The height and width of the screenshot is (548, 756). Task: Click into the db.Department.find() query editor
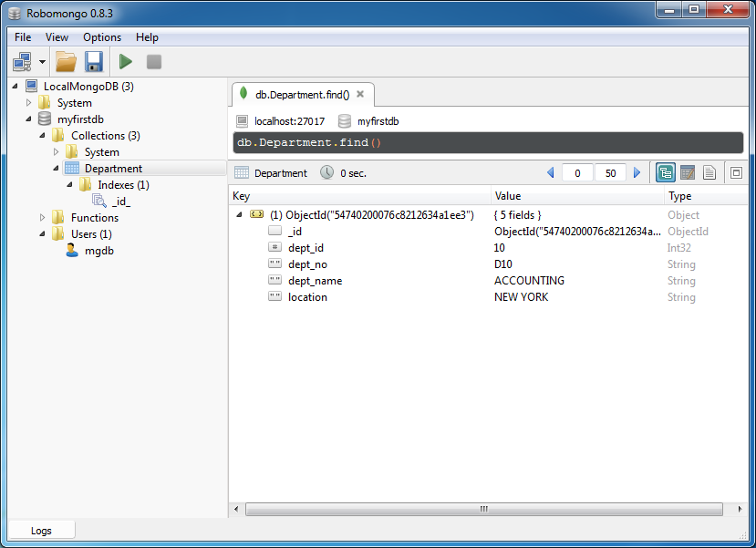pyautogui.click(x=488, y=142)
